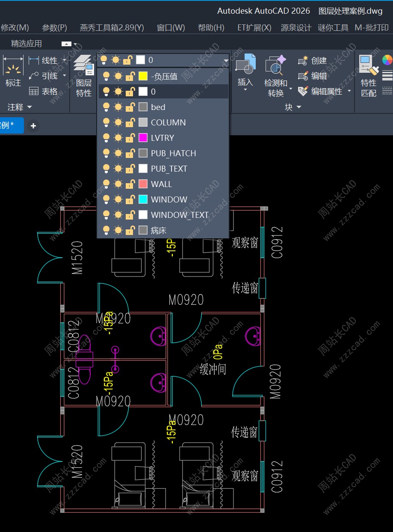Collapse the layer dropdown list arrow
The height and width of the screenshot is (532, 393).
coord(226,61)
